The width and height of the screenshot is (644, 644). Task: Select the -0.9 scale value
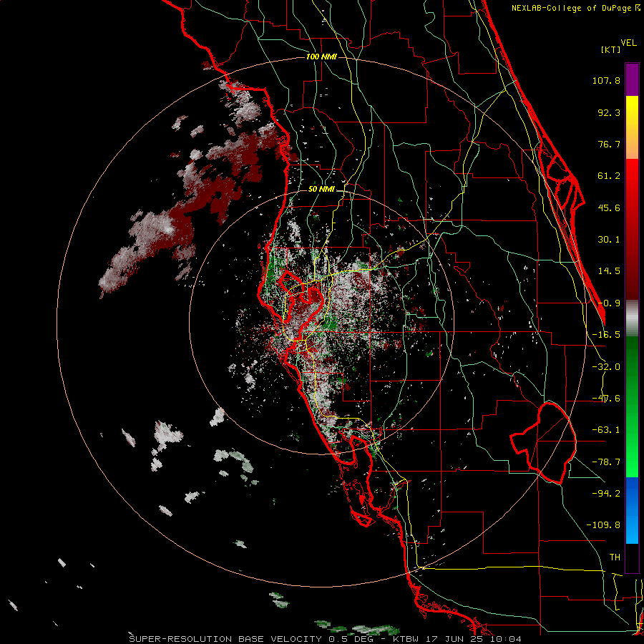click(x=609, y=303)
